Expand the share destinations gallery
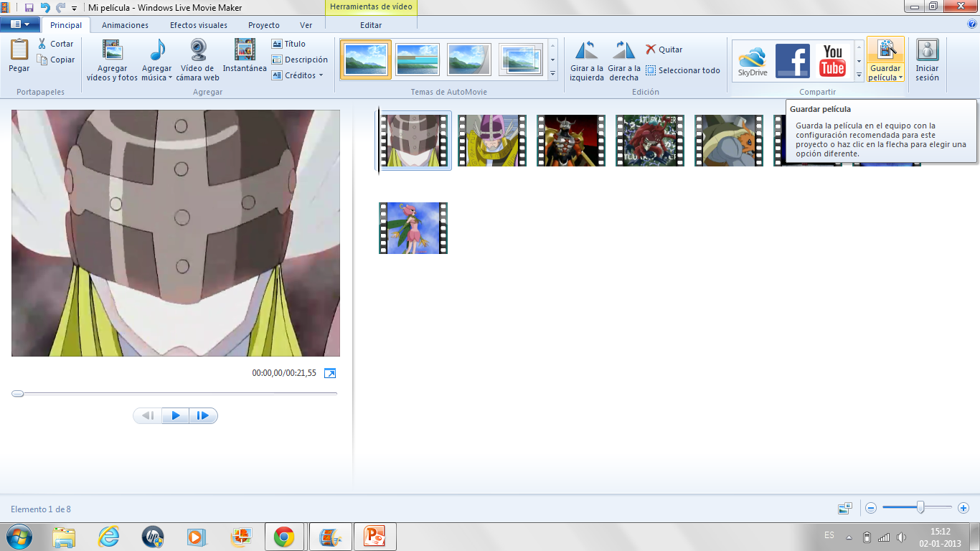Screen dimensions: 980x551 coord(859,74)
